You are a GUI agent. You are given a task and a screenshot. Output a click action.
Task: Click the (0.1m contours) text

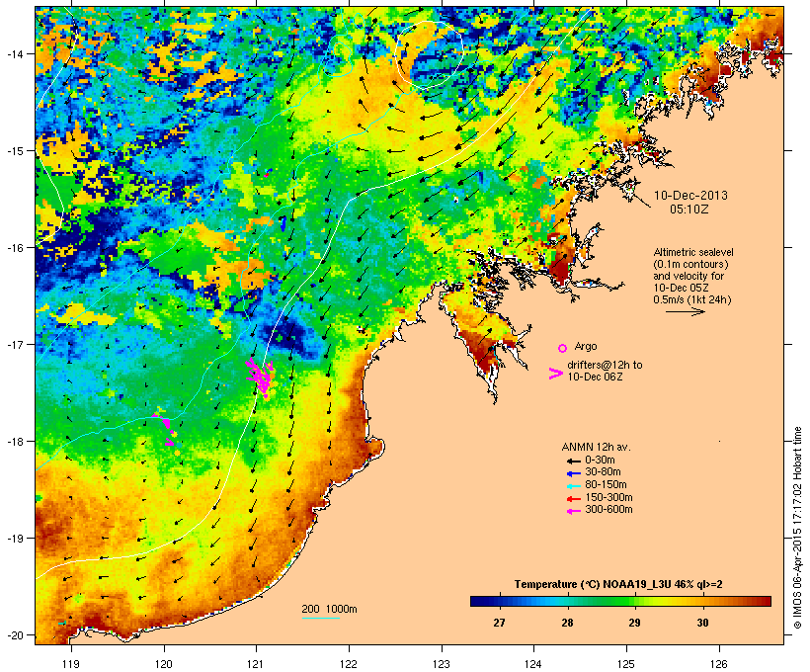[x=691, y=264]
